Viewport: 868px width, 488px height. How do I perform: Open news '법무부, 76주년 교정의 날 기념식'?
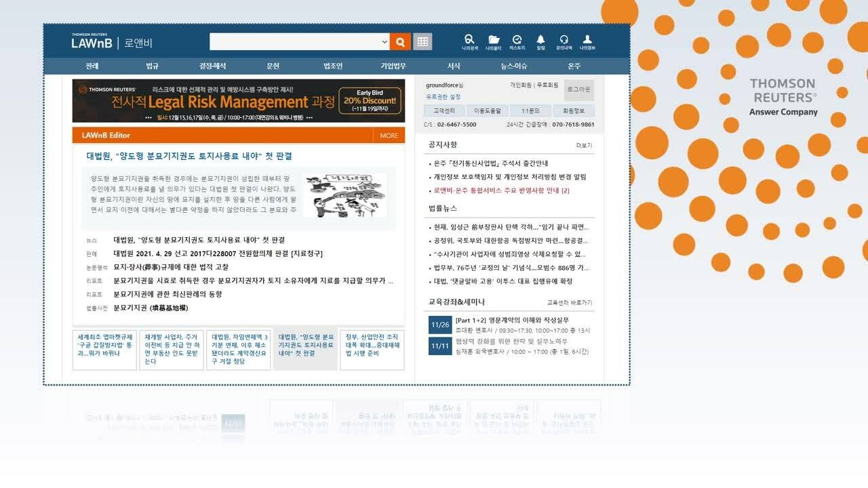coord(511,268)
